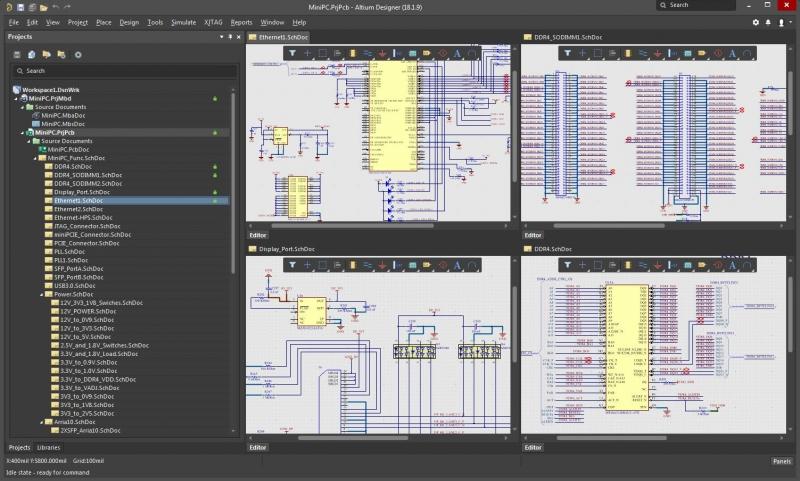
Task: Pick the text tool in Display_Port toolbar
Action: coord(457,265)
